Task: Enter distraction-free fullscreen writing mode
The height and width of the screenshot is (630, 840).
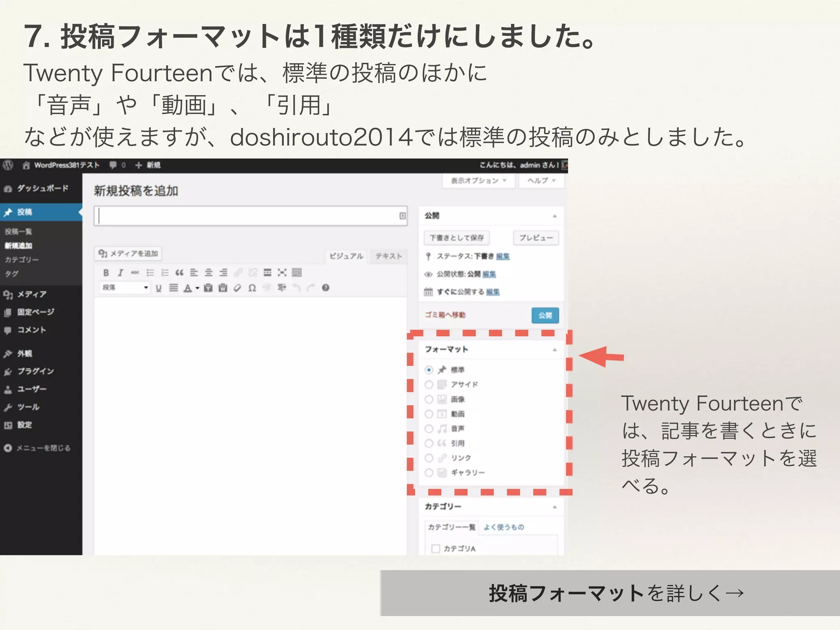Action: (x=282, y=273)
